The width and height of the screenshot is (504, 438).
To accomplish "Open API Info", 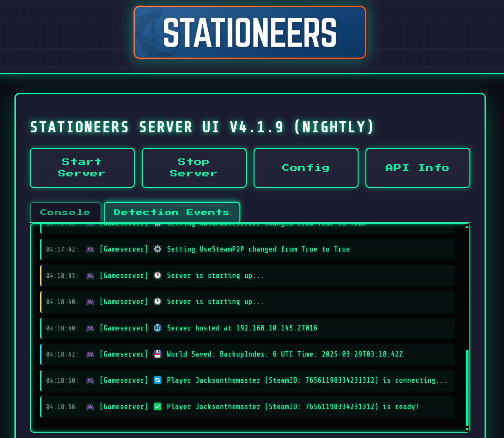I will (417, 168).
